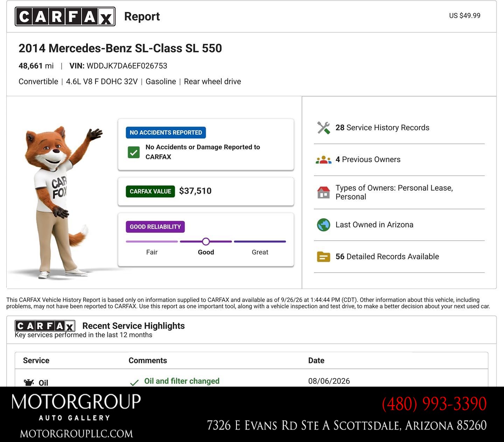
Task: Click the Great label on the reliability scale
Action: 260,252
